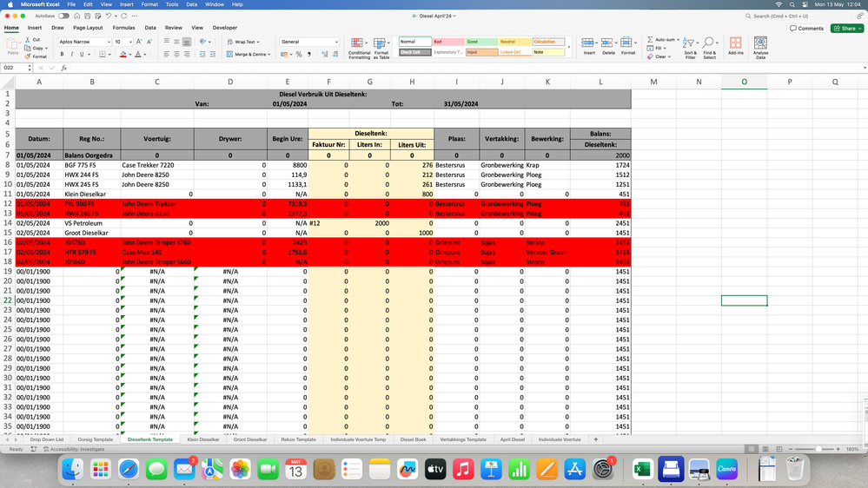Screen dimensions: 868x488
Task: Click the Share button
Action: pos(847,28)
